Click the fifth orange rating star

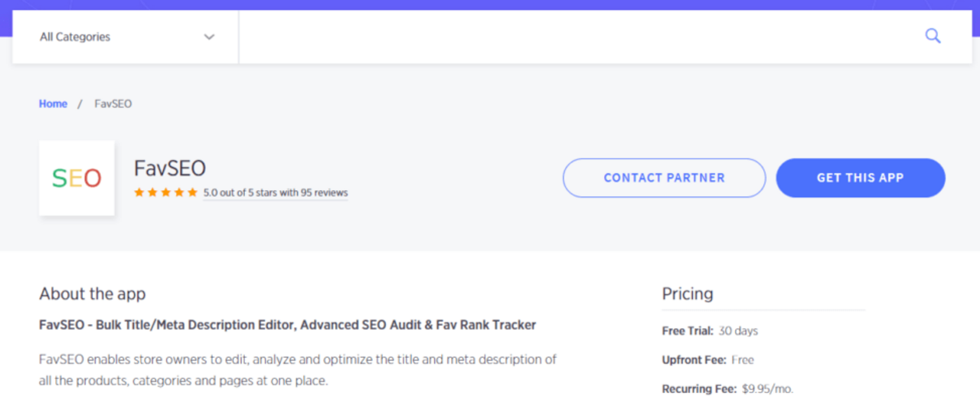point(191,193)
